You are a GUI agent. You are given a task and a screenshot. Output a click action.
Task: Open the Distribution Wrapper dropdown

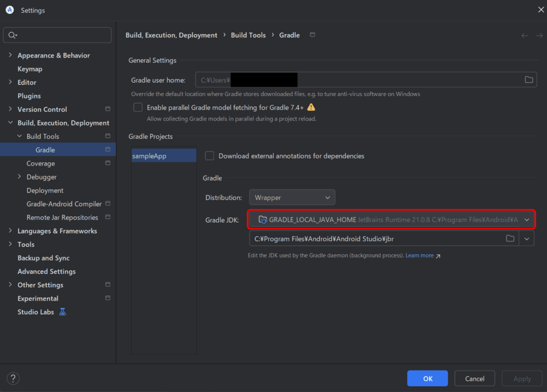(292, 198)
